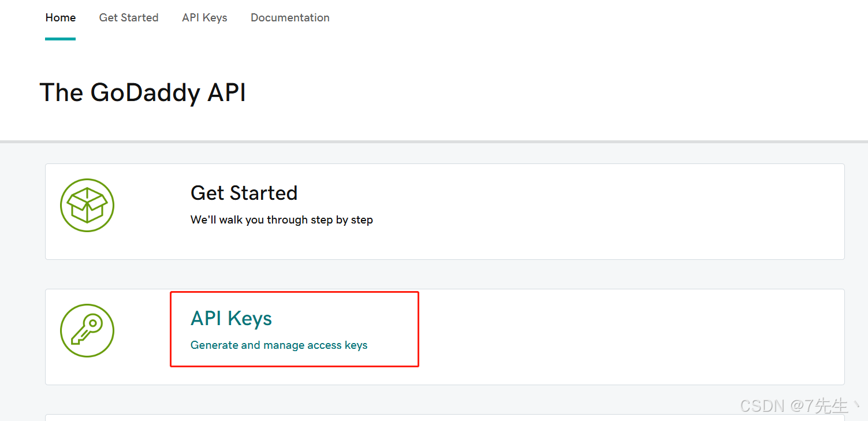Open the Documentation tab
868x421 pixels.
tap(290, 17)
